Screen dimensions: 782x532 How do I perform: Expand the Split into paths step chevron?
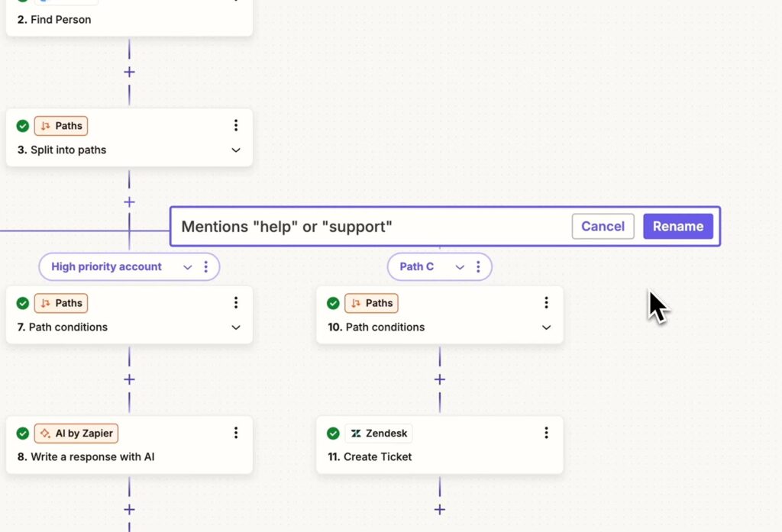pyautogui.click(x=236, y=150)
